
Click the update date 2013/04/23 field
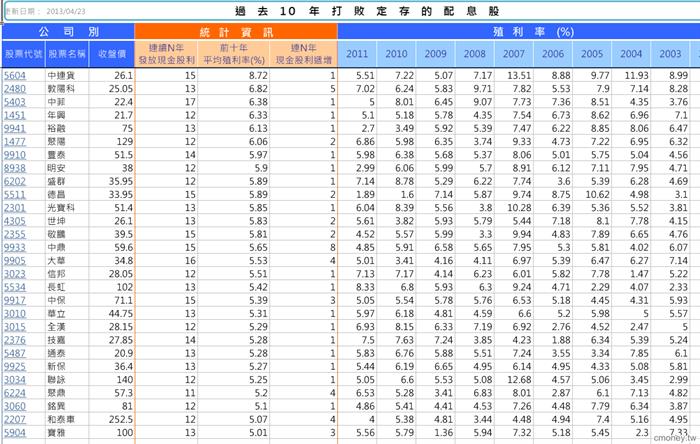click(x=45, y=11)
